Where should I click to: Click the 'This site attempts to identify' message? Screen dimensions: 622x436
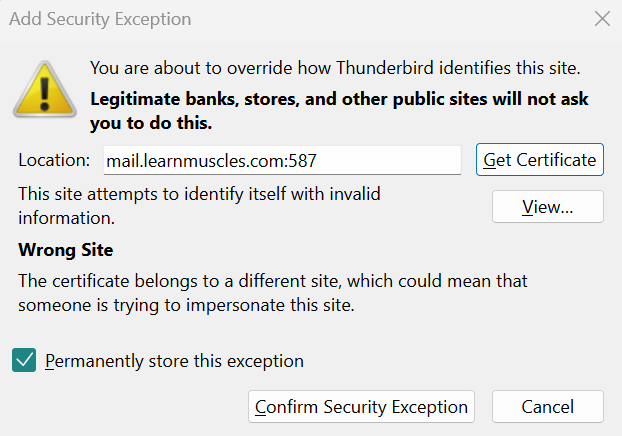point(199,206)
